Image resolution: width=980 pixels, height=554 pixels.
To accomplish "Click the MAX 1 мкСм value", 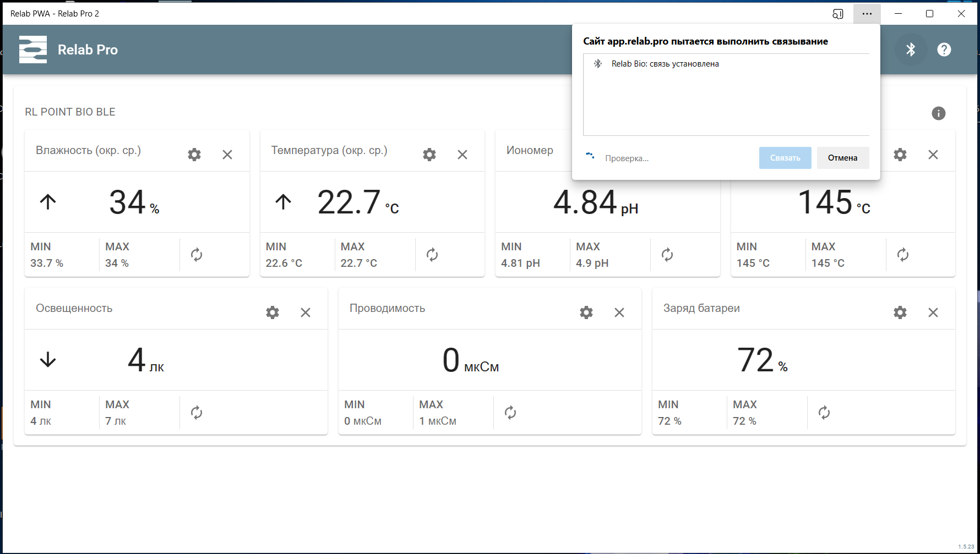I will (438, 421).
